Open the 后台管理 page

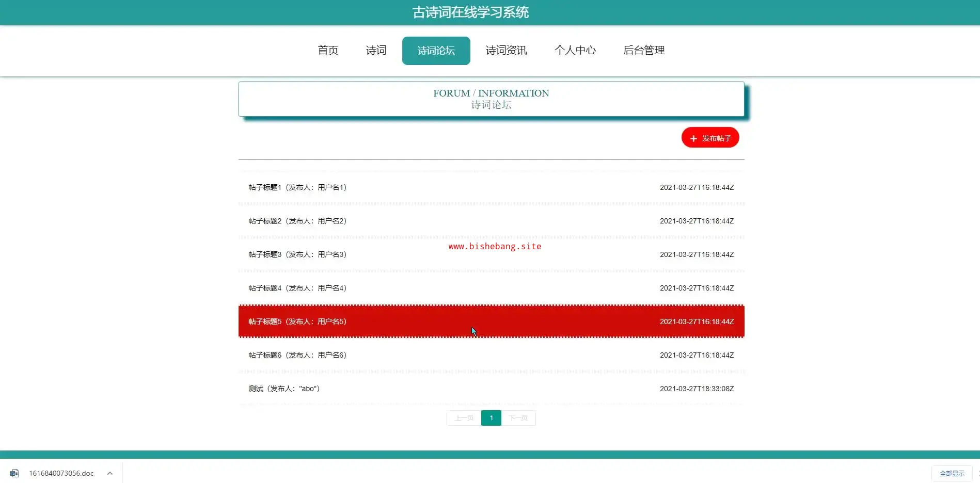tap(643, 51)
